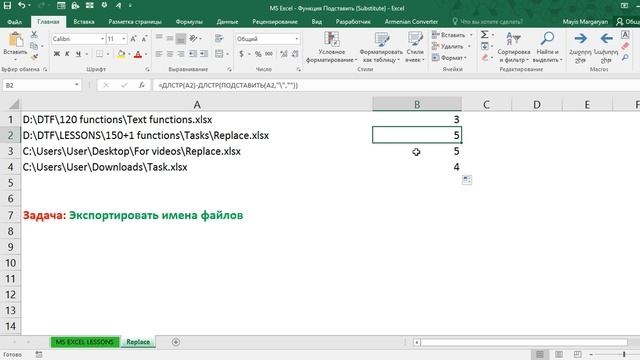Viewport: 640px width, 360px height.
Task: Decrease font size (small A)
Action: 144,39
